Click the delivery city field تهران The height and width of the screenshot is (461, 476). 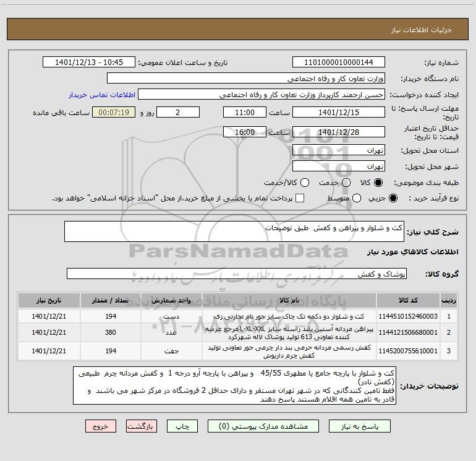[339, 166]
